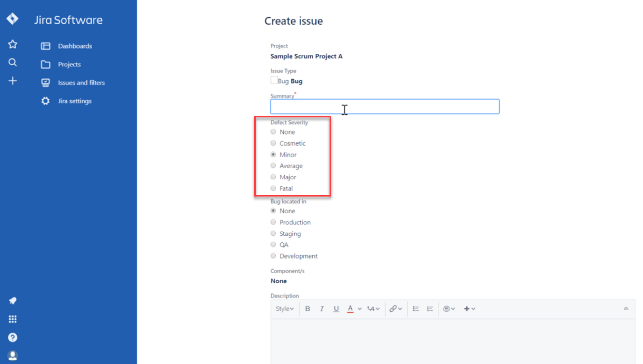
Task: Open the text formatting options dropdown
Action: [373, 309]
